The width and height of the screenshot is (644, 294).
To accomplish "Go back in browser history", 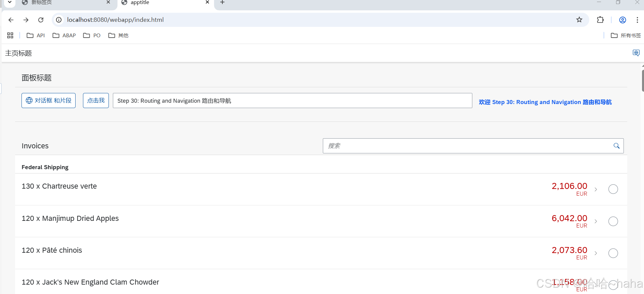I will (x=11, y=20).
